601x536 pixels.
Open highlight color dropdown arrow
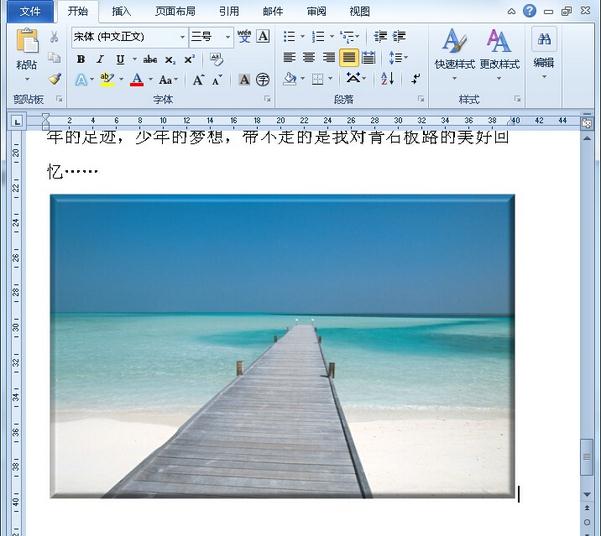[122, 80]
